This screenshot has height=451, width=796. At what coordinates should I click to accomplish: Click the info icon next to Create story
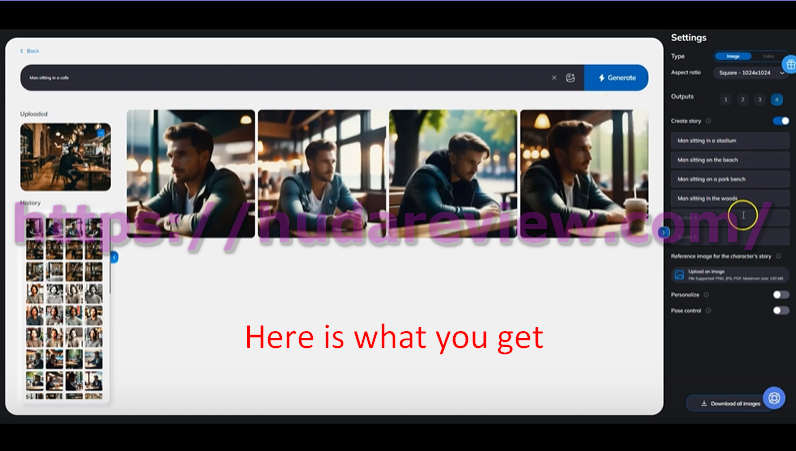tap(709, 121)
